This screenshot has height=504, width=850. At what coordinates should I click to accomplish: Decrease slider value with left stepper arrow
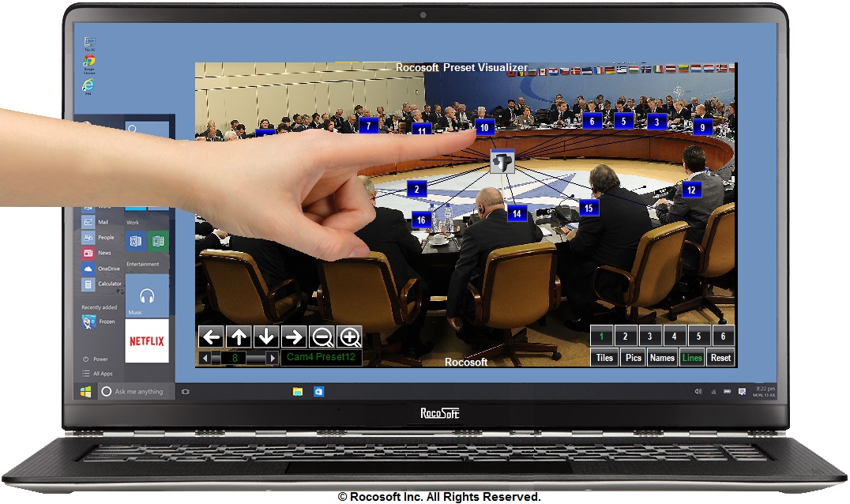tap(205, 358)
